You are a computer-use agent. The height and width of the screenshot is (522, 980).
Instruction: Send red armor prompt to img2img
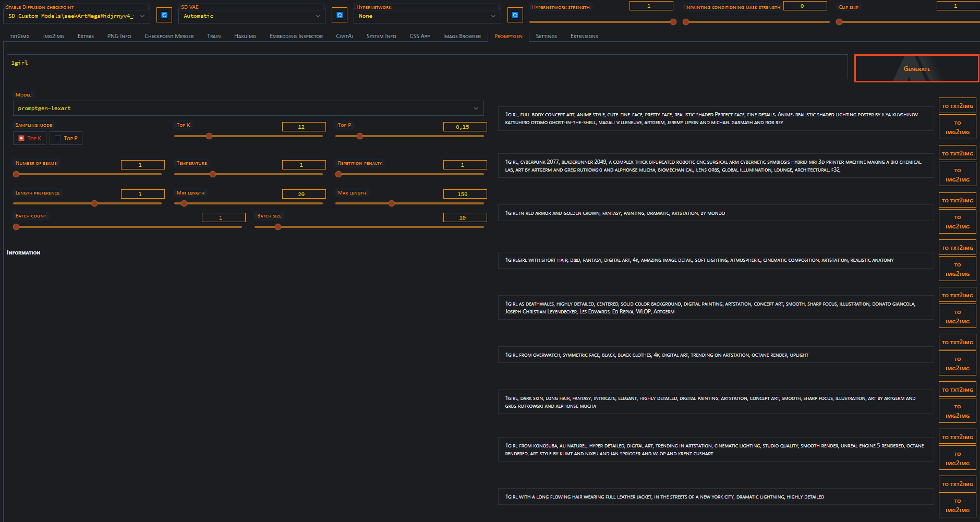pos(958,222)
